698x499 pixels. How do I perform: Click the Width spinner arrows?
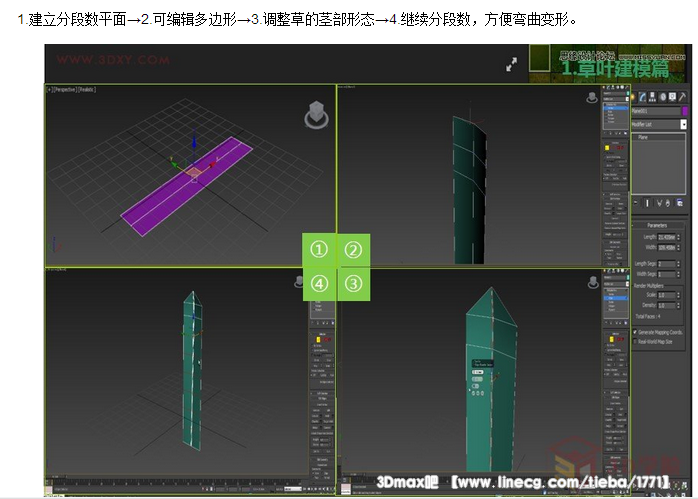[x=678, y=247]
